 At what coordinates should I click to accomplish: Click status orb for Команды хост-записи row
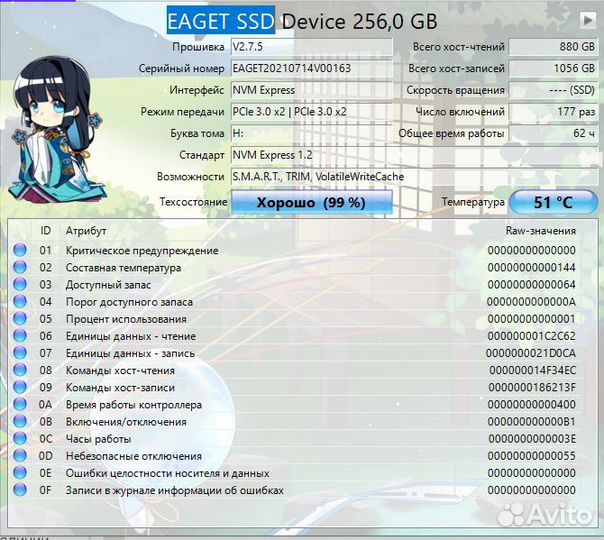click(20, 387)
